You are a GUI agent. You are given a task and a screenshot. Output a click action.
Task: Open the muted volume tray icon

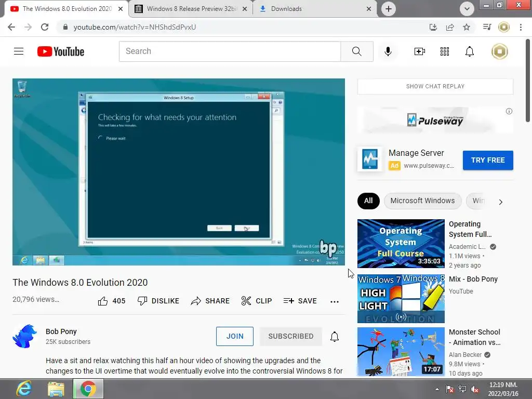tap(475, 390)
